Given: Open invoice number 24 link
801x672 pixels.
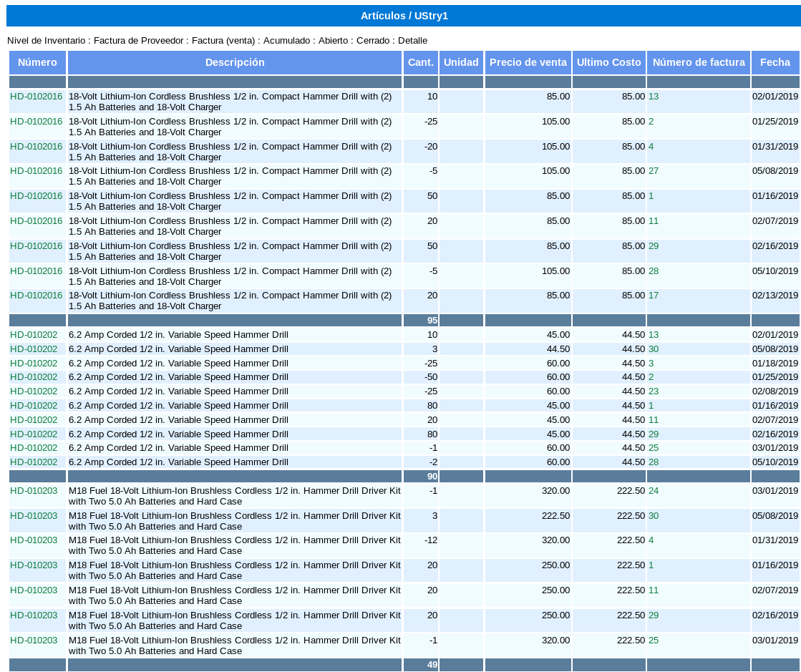Looking at the screenshot, I should (654, 491).
